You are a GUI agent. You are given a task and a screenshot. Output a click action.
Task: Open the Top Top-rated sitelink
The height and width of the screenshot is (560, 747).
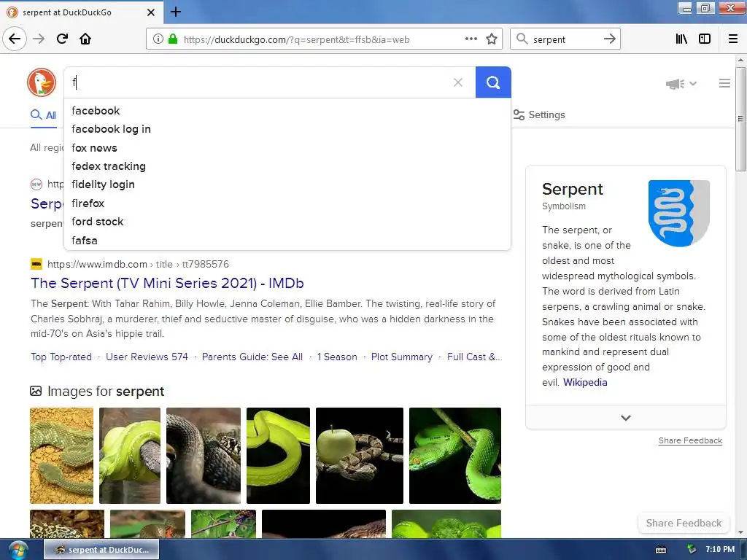[x=61, y=357]
